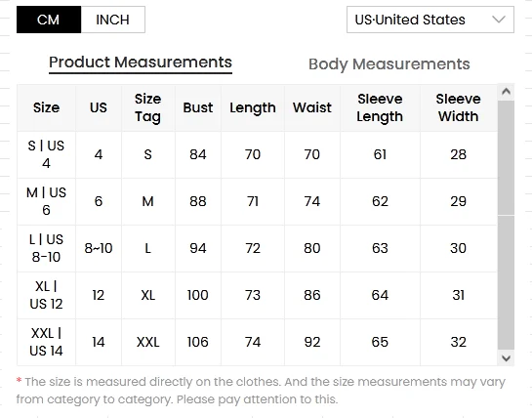Click the Bust column header
This screenshot has width=532, height=418.
tap(198, 107)
